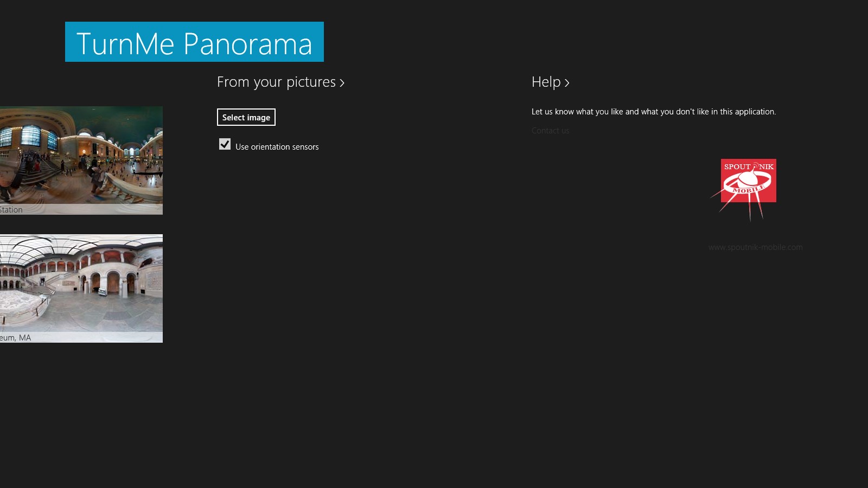
Task: Click the red Spoutnik Mobile logo
Action: pyautogui.click(x=748, y=180)
